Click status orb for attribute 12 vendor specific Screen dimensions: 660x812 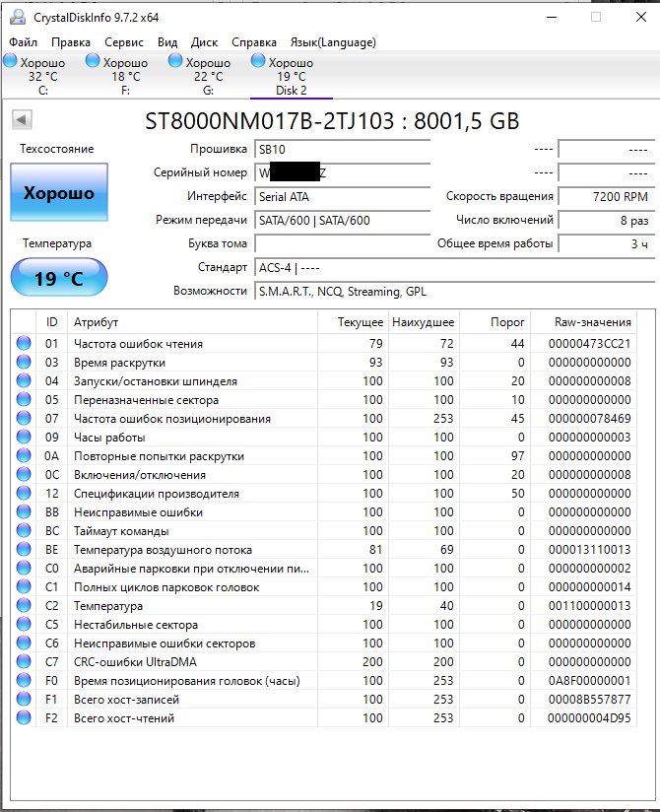pos(24,493)
